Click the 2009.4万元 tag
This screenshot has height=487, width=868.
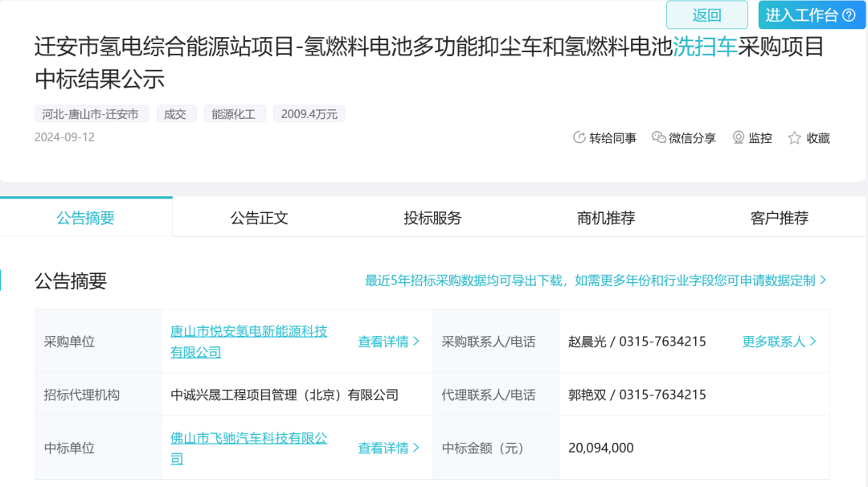[309, 114]
